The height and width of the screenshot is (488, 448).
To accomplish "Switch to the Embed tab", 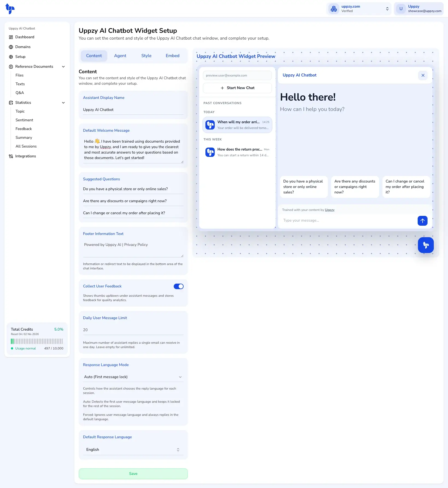I will (172, 56).
